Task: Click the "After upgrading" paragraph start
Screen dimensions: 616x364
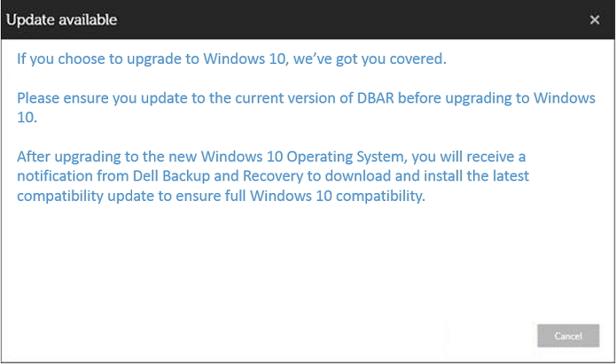Action: pyautogui.click(x=67, y=157)
